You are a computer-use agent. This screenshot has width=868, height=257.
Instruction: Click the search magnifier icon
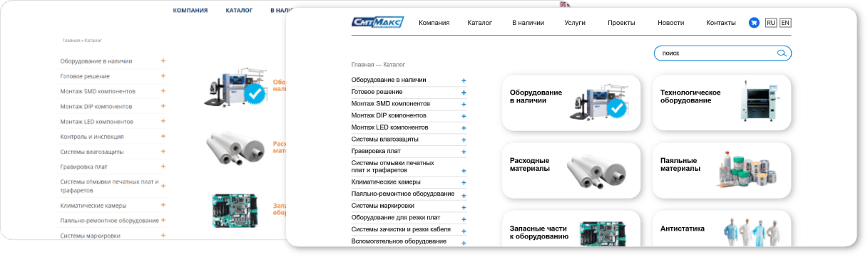(782, 53)
